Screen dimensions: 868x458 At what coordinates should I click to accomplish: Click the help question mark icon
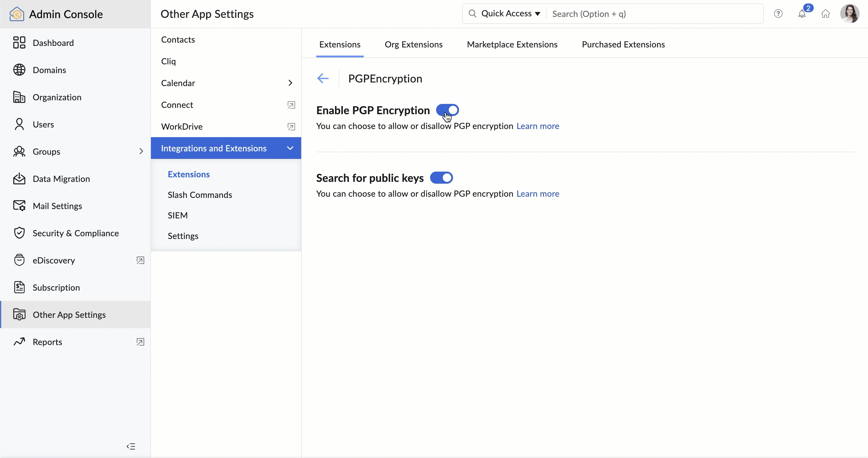point(778,14)
